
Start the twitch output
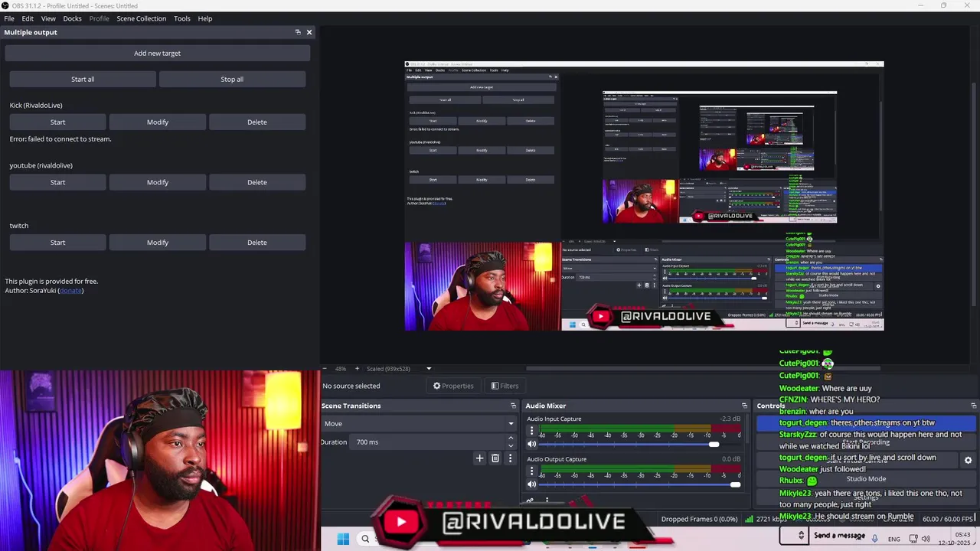[x=57, y=243]
